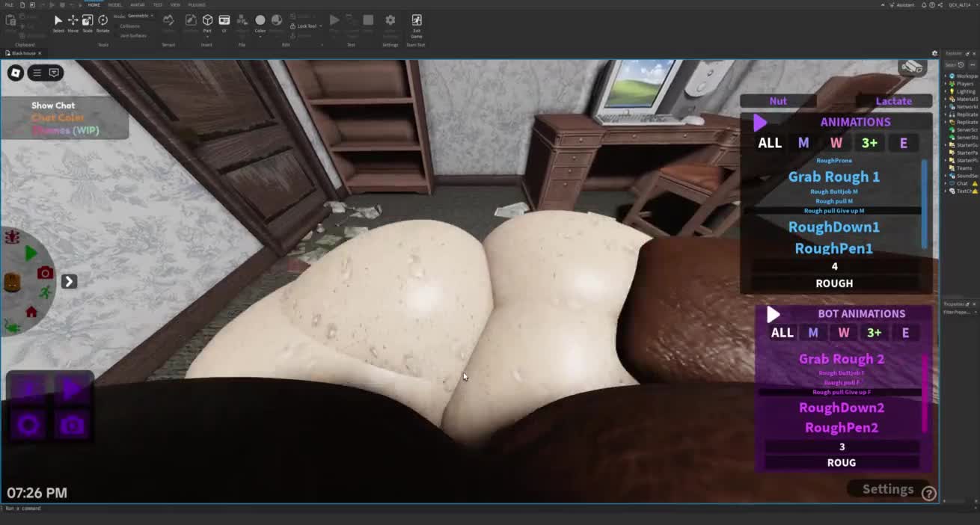
Task: Choose the Scale tool
Action: (88, 21)
